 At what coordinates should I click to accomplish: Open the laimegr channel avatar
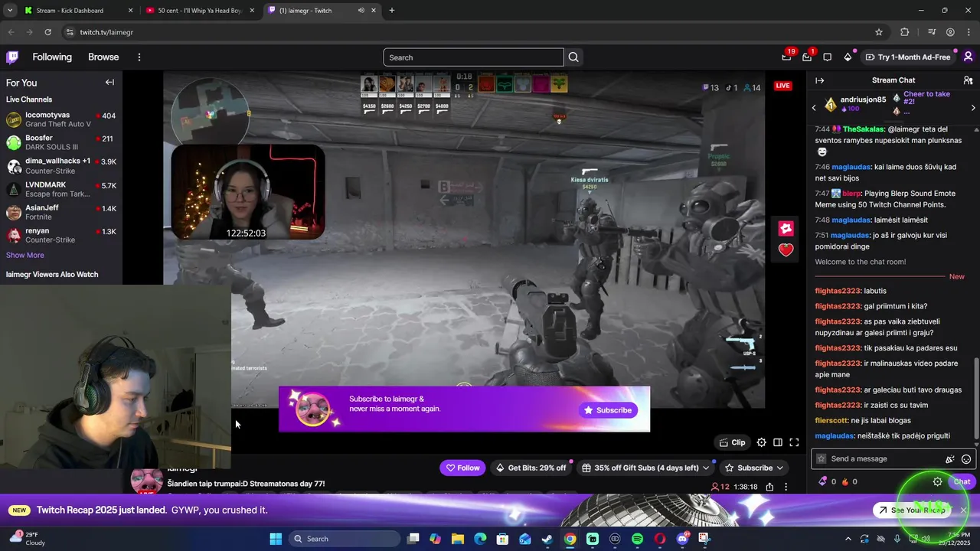coord(146,480)
